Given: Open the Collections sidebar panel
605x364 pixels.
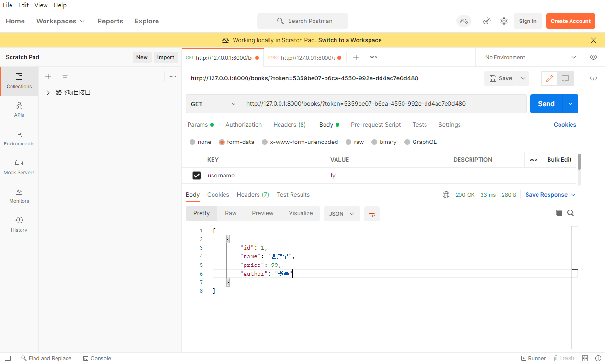Looking at the screenshot, I should click(19, 81).
